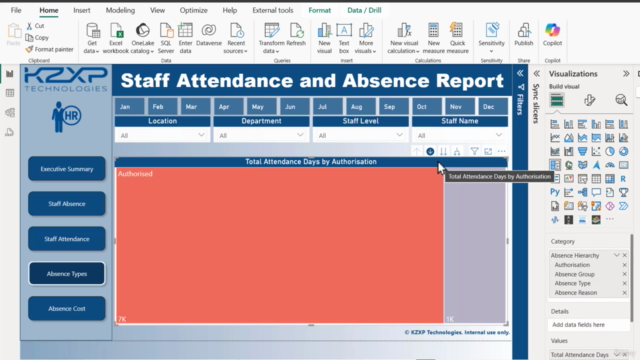Pick the Scatter chart visualization icon
Viewport: 640px width, 360px height.
coord(596,151)
